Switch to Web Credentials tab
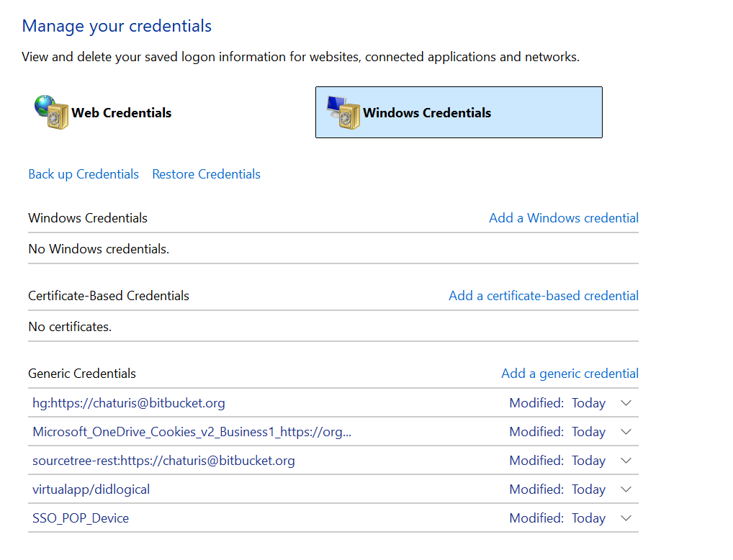This screenshot has height=560, width=733. click(121, 113)
